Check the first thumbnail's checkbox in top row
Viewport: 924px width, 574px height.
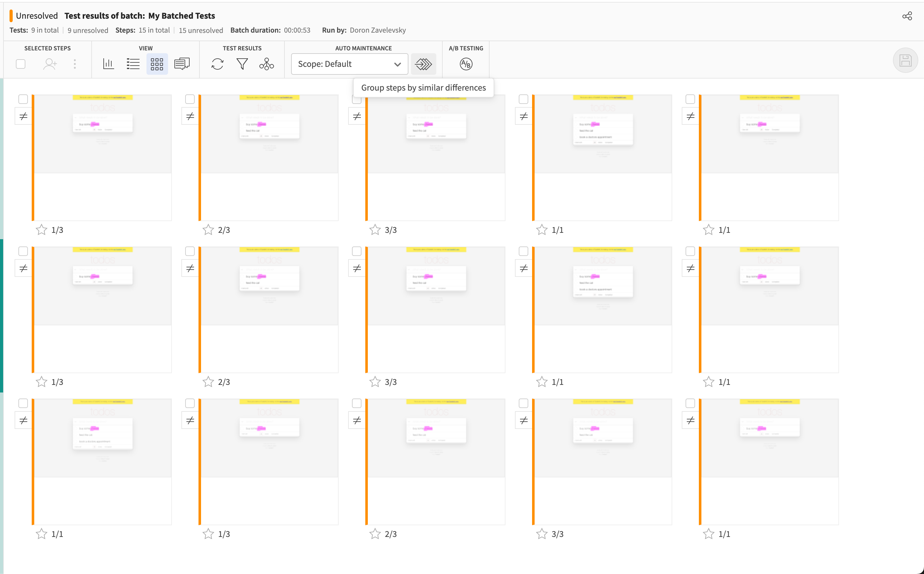23,99
